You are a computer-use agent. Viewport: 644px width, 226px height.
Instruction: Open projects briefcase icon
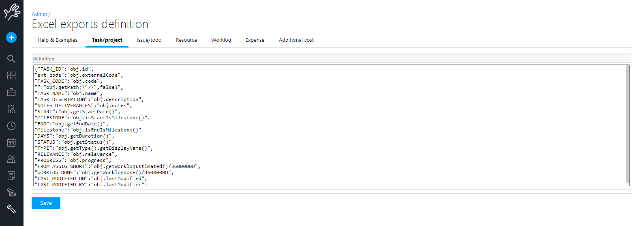(x=11, y=93)
